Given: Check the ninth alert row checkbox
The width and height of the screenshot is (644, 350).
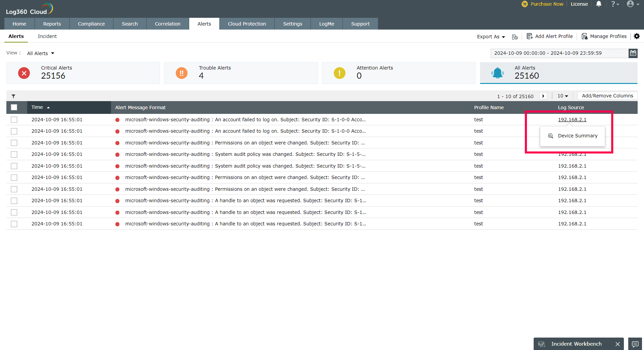Looking at the screenshot, I should (14, 212).
